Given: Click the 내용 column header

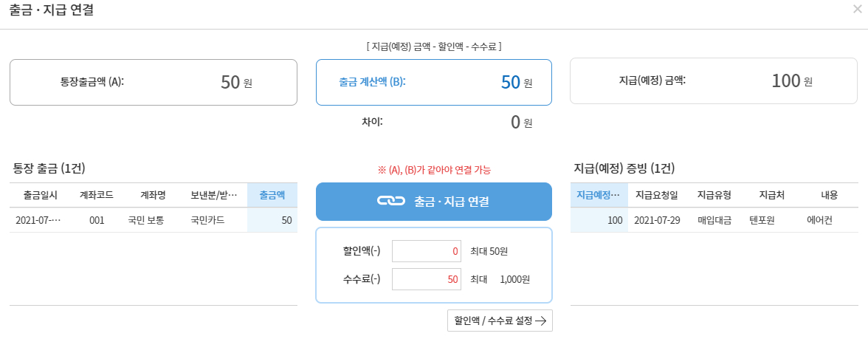Looking at the screenshot, I should (829, 195).
